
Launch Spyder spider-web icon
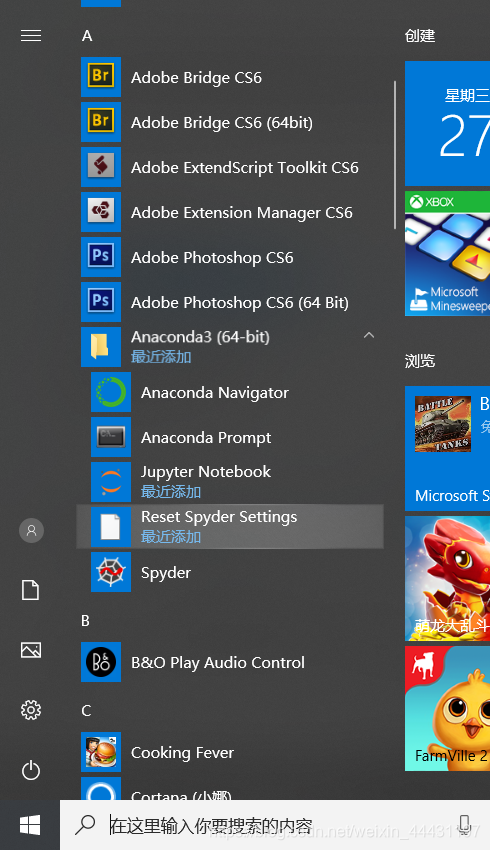point(111,572)
